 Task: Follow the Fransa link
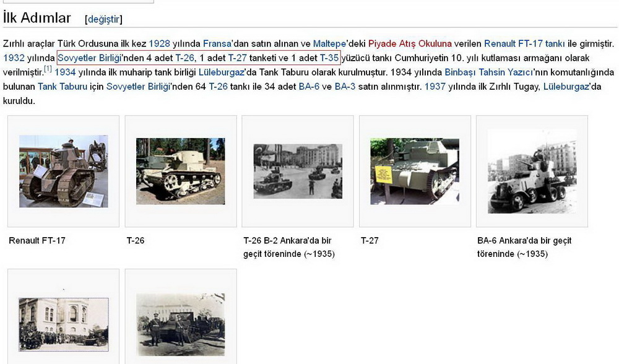(217, 44)
